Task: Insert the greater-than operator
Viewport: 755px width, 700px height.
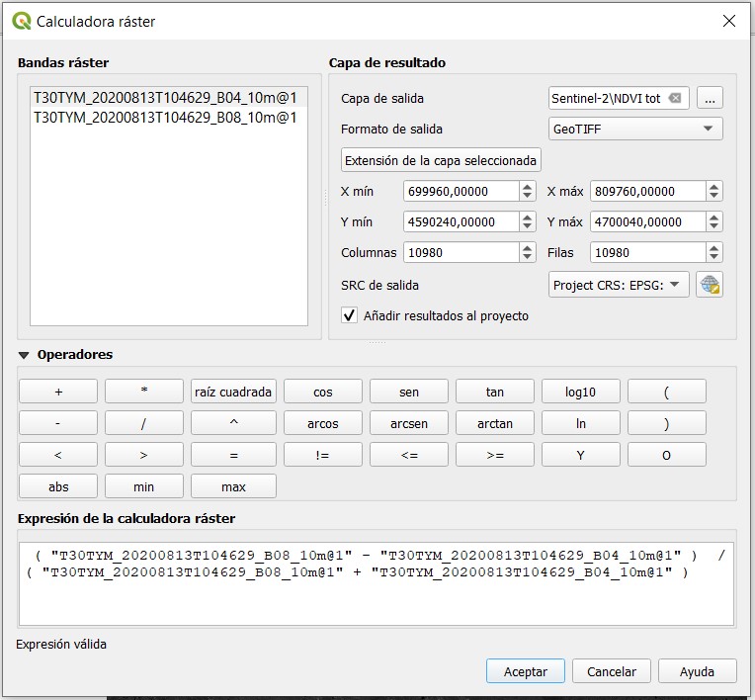Action: coord(144,455)
